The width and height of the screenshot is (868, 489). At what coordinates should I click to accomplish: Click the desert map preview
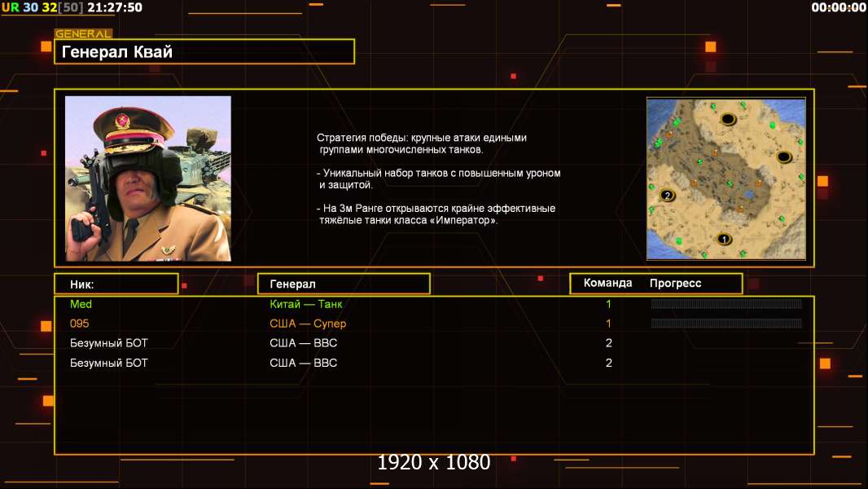pos(726,178)
